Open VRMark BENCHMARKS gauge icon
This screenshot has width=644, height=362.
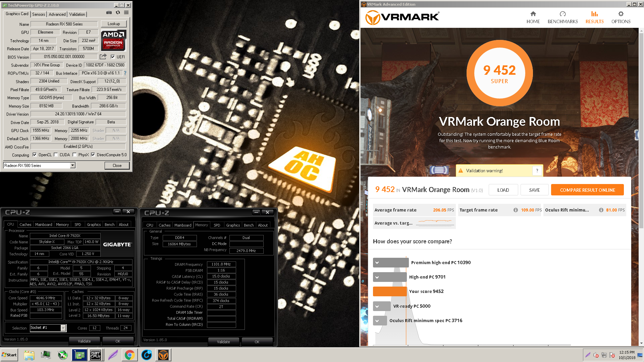(x=562, y=14)
